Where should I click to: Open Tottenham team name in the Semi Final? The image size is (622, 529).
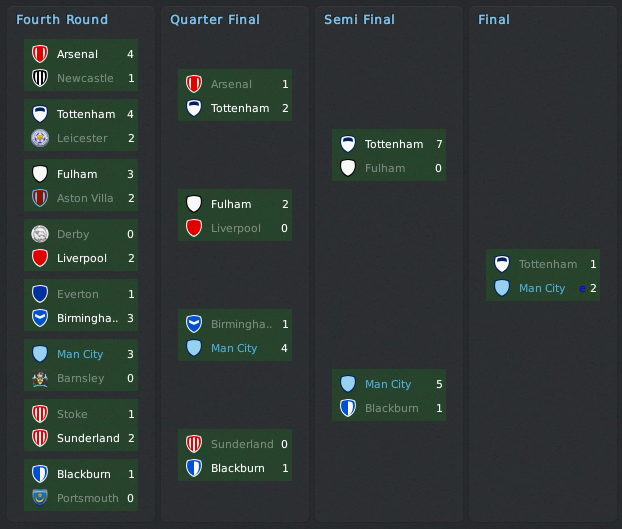(394, 144)
